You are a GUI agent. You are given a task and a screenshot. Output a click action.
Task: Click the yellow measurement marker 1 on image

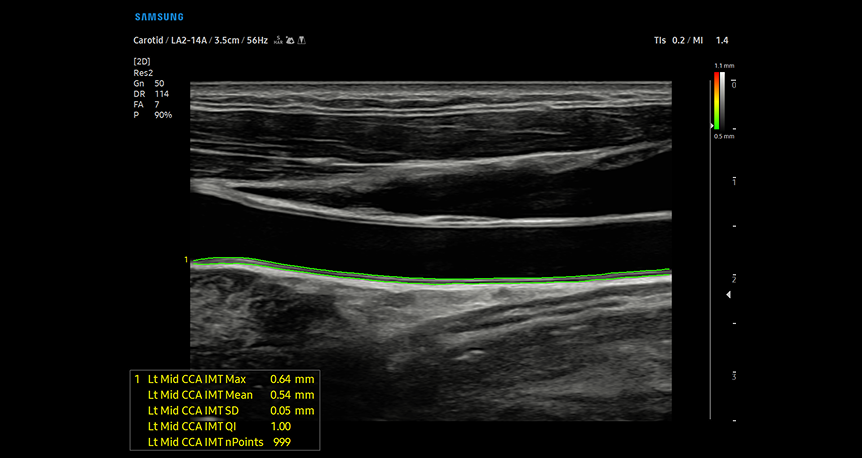coord(186,260)
